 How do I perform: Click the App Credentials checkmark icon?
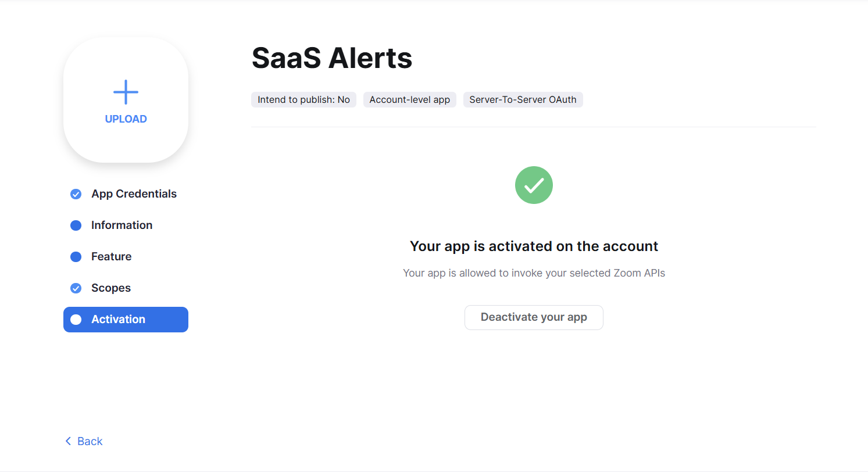click(76, 194)
